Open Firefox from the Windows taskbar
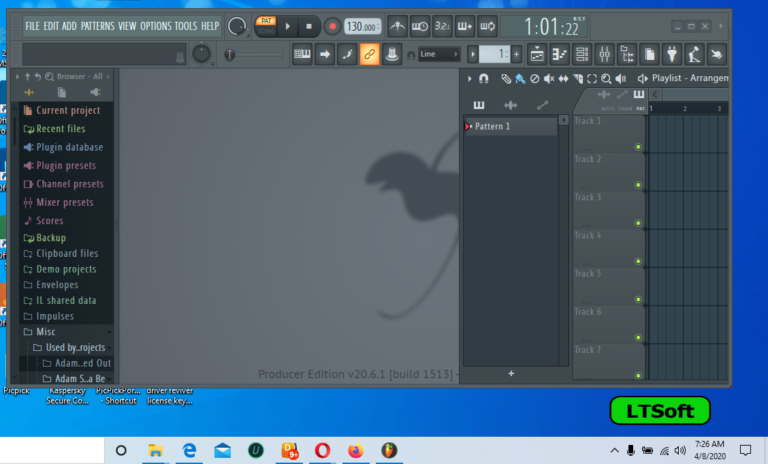Image resolution: width=768 pixels, height=464 pixels. 356,450
